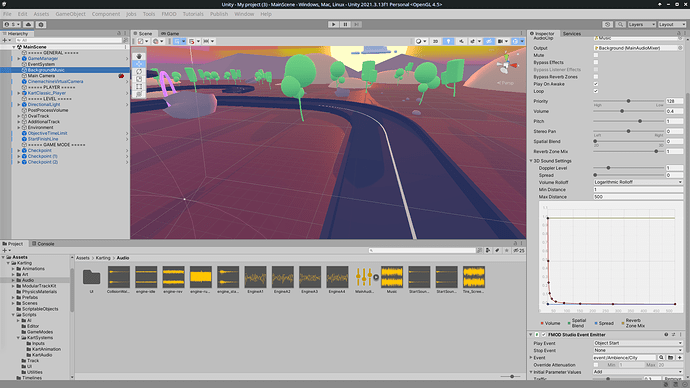Select the EngineA1 audio asset

pos(255,280)
